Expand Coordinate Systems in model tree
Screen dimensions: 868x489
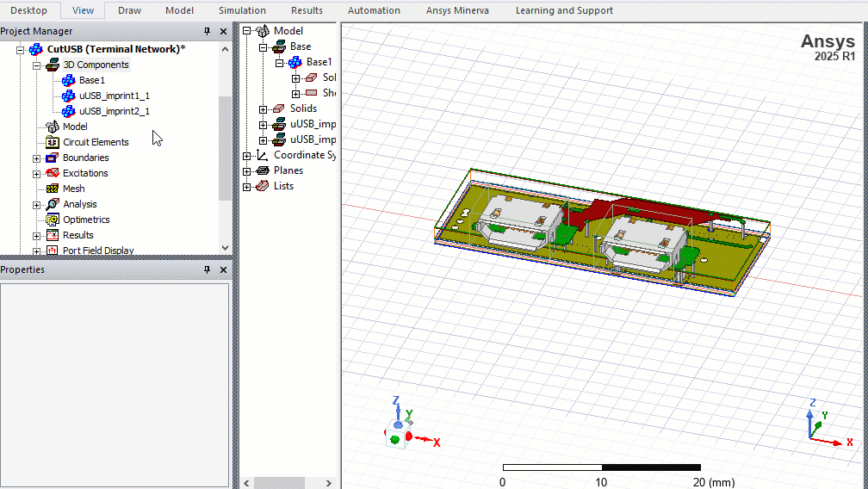pos(247,156)
